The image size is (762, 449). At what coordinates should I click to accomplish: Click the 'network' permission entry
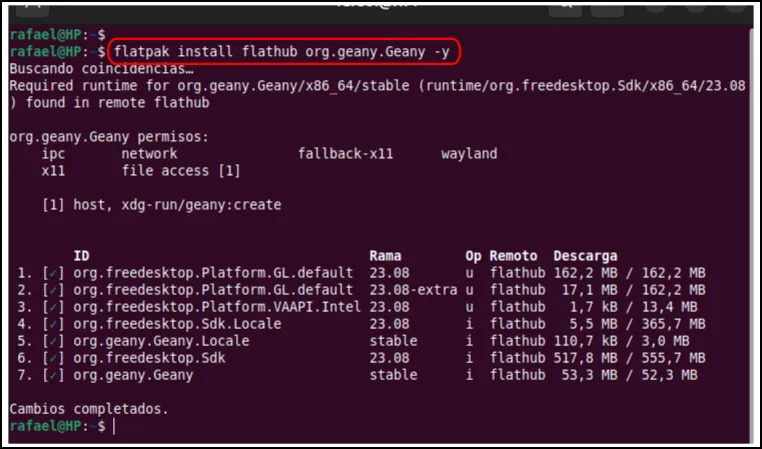click(149, 154)
